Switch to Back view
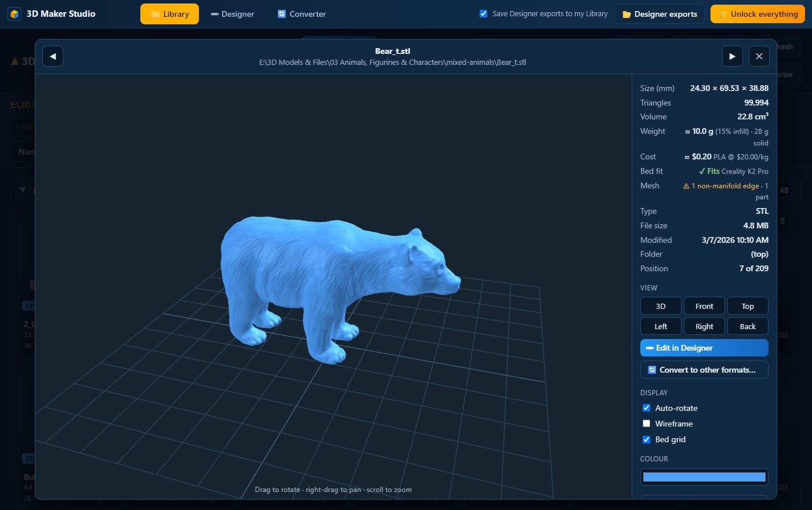Viewport: 812px width, 510px height. 748,326
